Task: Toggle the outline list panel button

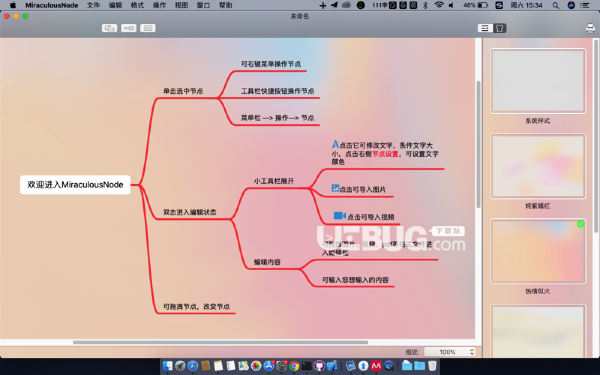Action: point(485,28)
